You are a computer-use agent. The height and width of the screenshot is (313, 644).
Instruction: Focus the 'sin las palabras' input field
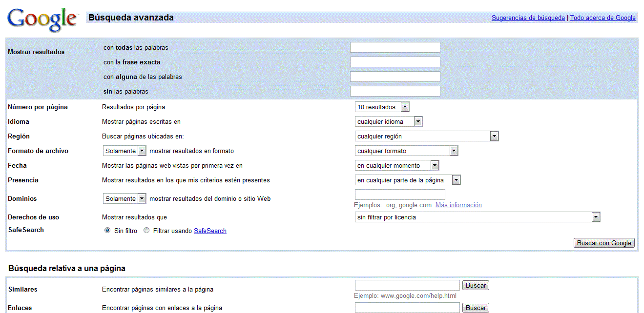point(395,91)
